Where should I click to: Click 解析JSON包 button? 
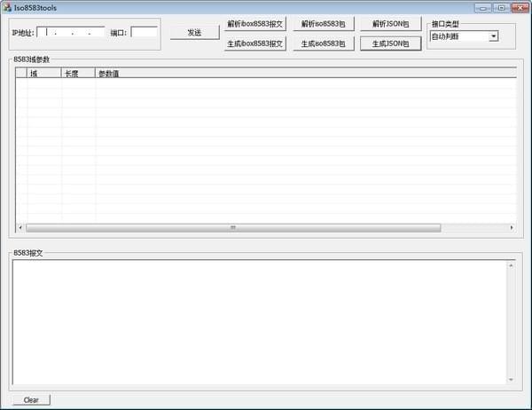tap(390, 24)
